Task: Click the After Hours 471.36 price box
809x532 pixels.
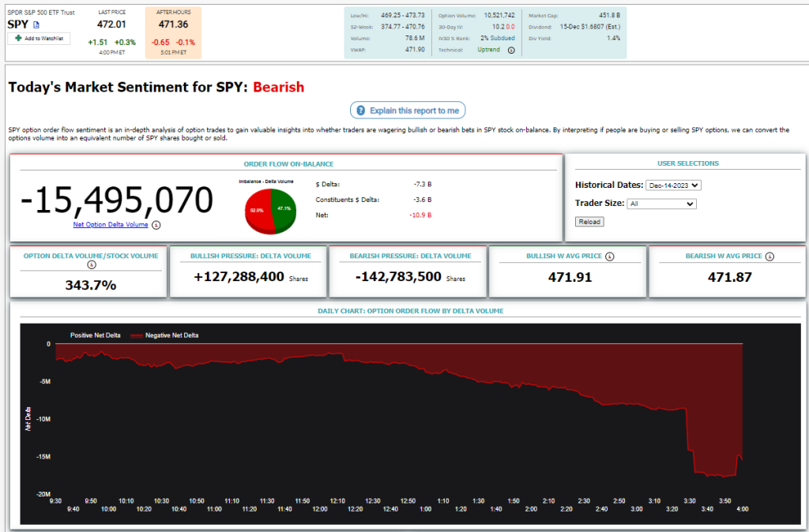Action: [173, 32]
